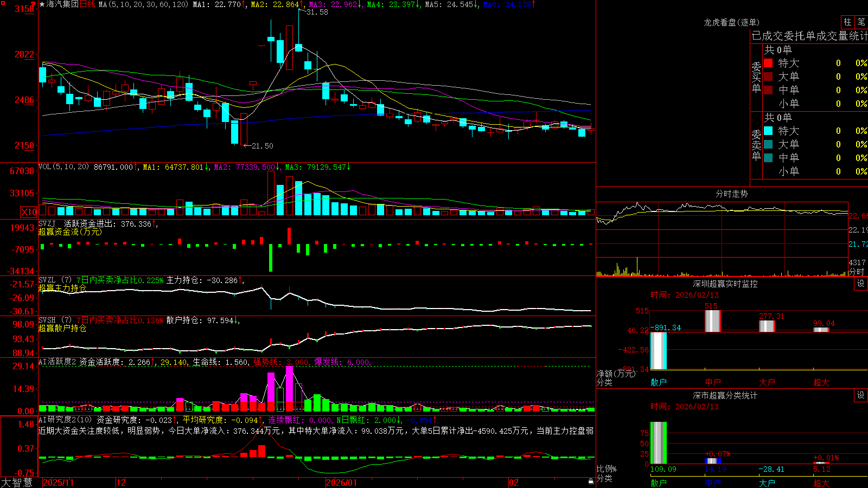This screenshot has height=488, width=868.
Task: Switch 龙虎看盘 to 笔 tick view
Action: coord(861,22)
